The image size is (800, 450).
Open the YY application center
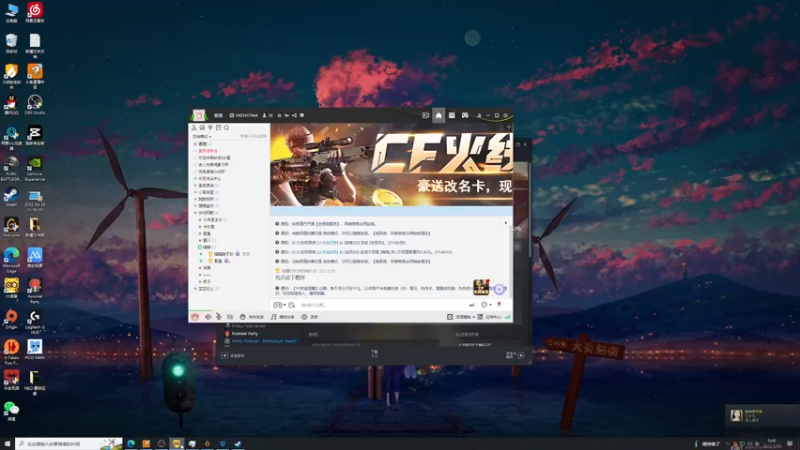tap(489, 317)
